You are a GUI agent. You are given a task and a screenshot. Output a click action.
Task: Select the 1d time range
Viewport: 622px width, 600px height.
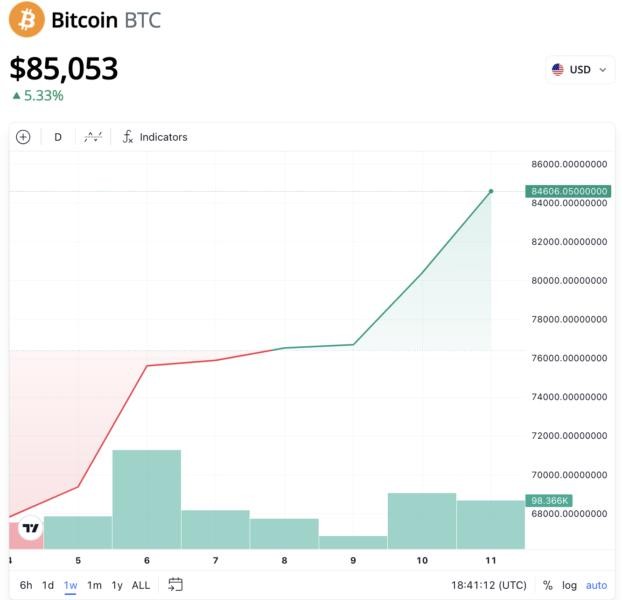pyautogui.click(x=48, y=585)
